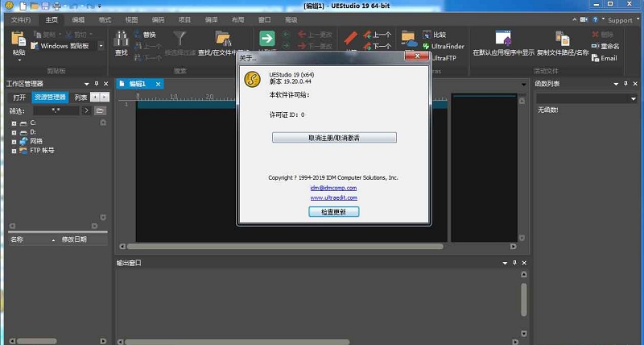Image resolution: width=644 pixels, height=345 pixels.
Task: Switch to the 视图 ribbon tab
Action: click(131, 19)
